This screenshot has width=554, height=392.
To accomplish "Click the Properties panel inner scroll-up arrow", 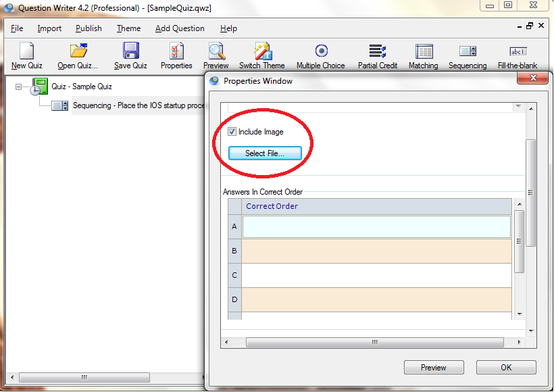I will 531,109.
